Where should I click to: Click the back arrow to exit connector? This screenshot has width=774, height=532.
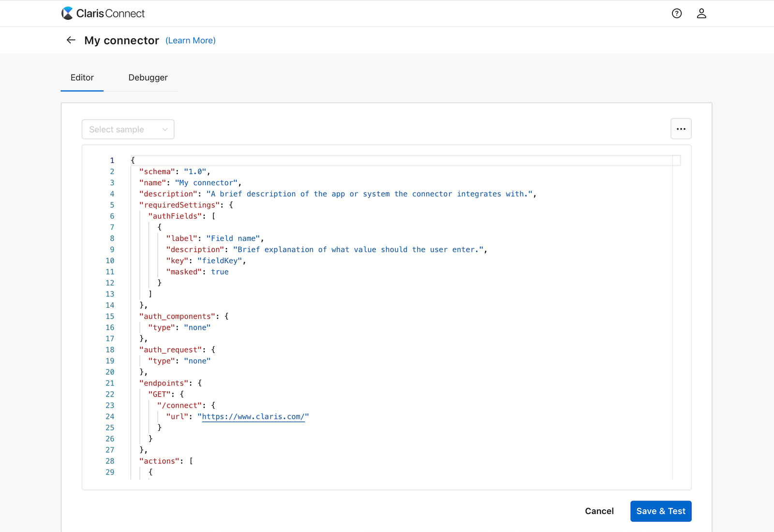pyautogui.click(x=71, y=40)
